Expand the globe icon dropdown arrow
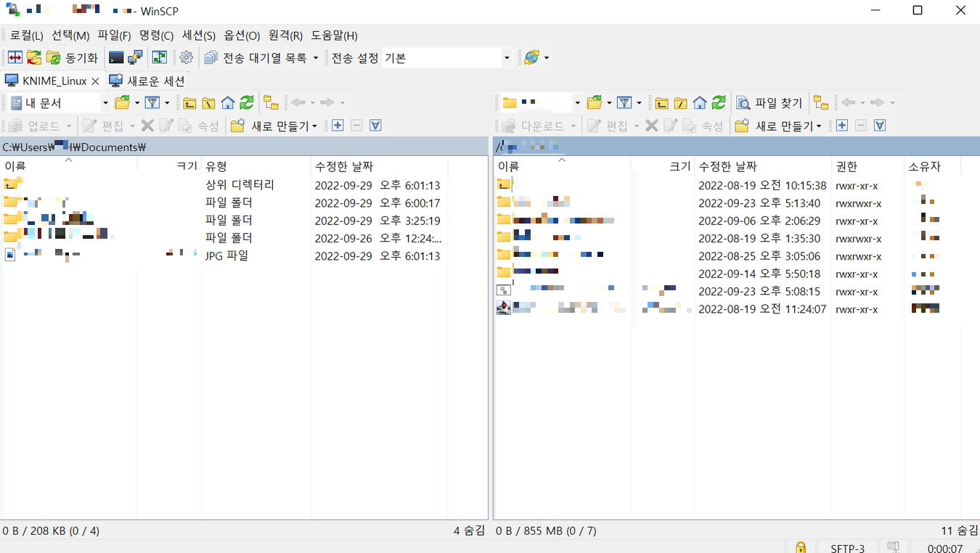The height and width of the screenshot is (553, 980). click(x=546, y=58)
